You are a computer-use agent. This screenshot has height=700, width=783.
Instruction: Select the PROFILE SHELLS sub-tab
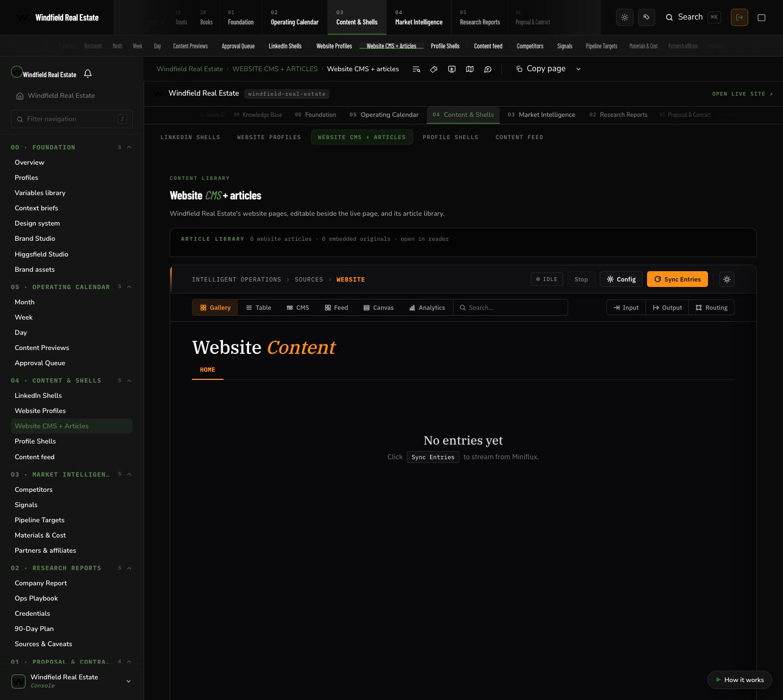(x=451, y=137)
